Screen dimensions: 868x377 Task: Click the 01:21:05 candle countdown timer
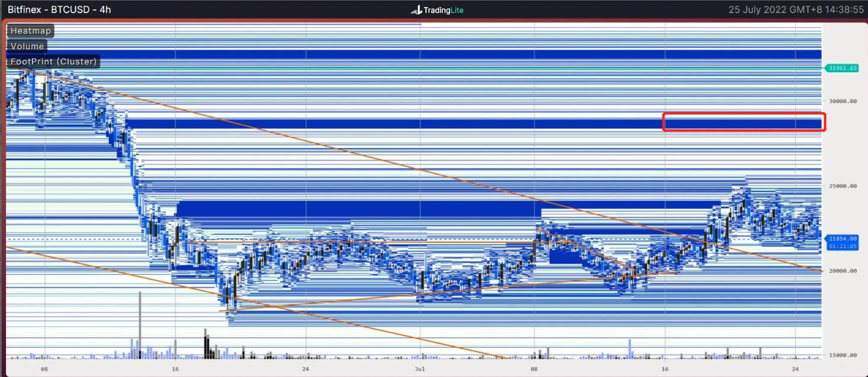click(843, 246)
